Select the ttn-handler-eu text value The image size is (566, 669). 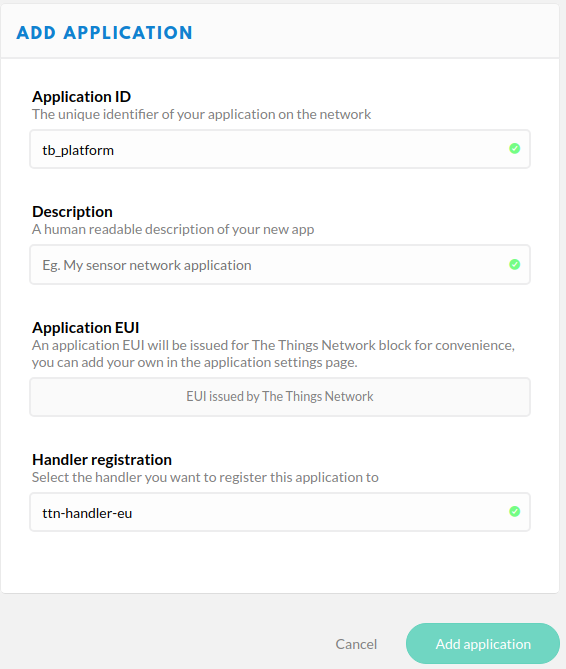pos(87,513)
